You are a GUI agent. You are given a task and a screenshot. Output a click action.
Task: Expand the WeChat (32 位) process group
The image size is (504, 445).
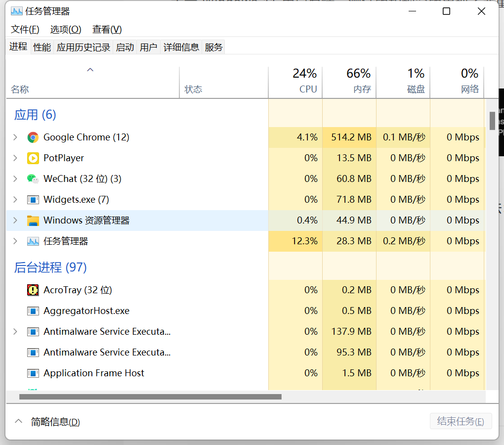point(15,179)
